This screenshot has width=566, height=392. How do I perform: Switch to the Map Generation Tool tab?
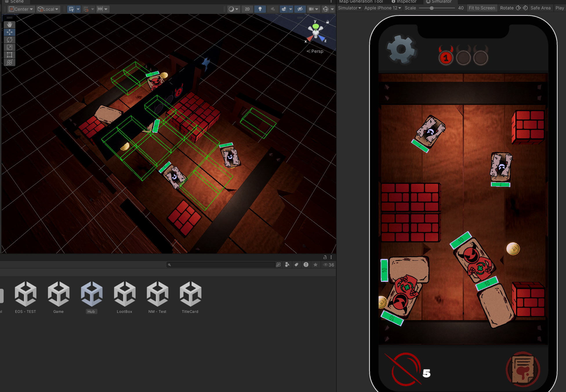point(361,1)
